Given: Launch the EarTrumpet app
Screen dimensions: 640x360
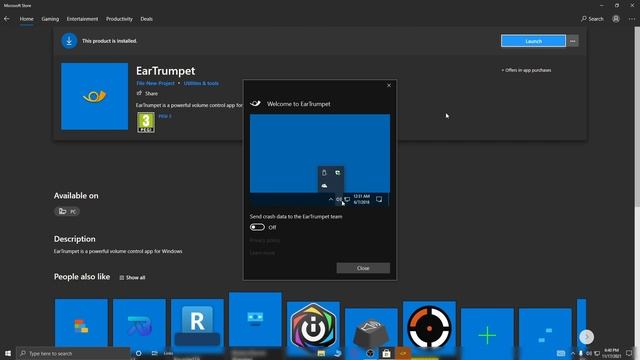Looking at the screenshot, I should (533, 41).
